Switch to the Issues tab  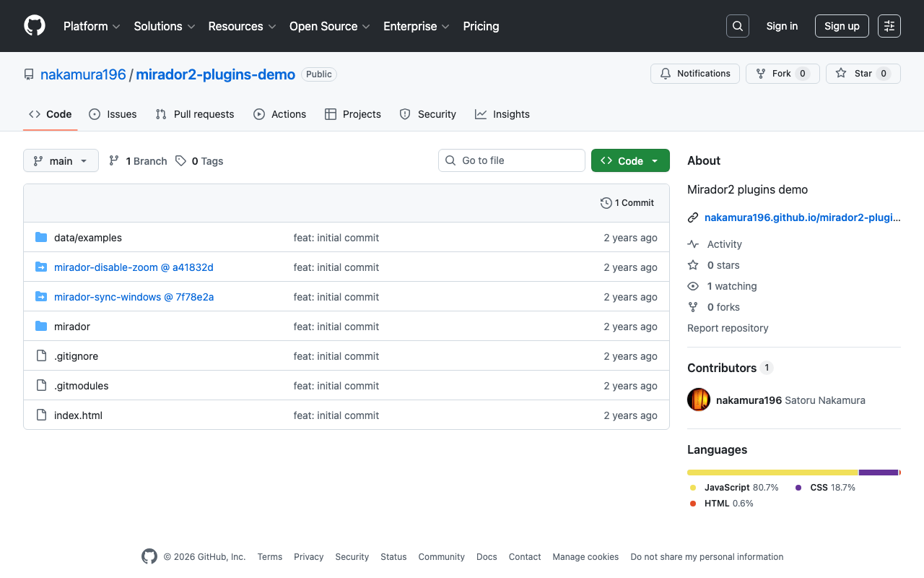coord(113,114)
